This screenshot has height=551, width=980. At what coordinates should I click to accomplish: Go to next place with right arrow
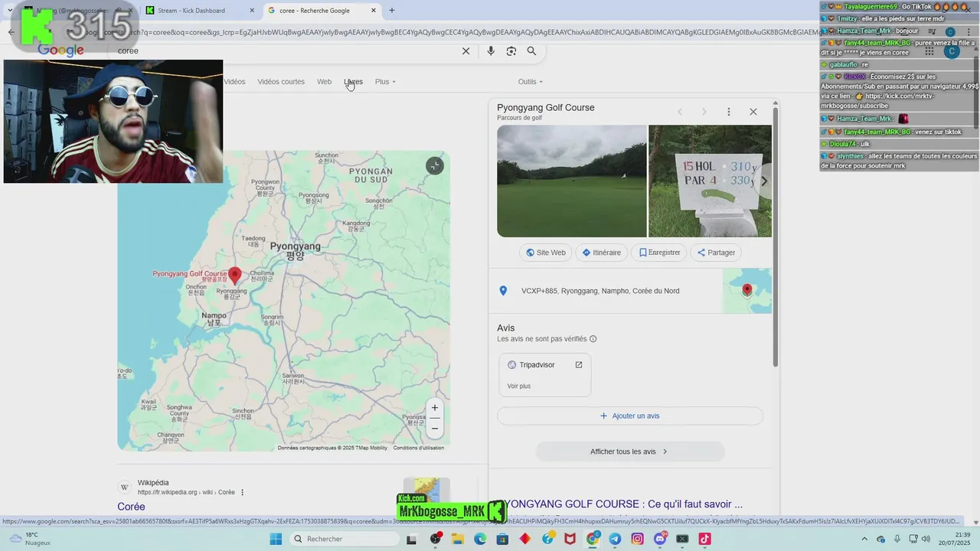pos(704,112)
